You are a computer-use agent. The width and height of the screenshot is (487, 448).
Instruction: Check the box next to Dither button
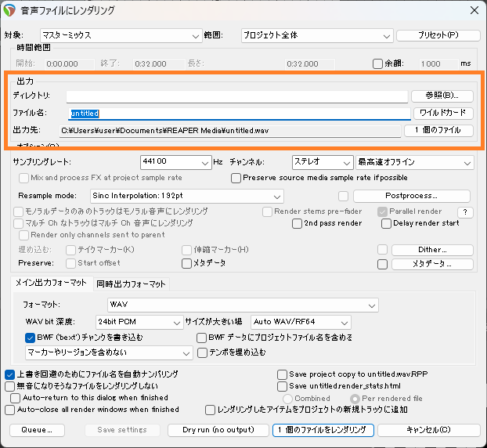(x=382, y=250)
